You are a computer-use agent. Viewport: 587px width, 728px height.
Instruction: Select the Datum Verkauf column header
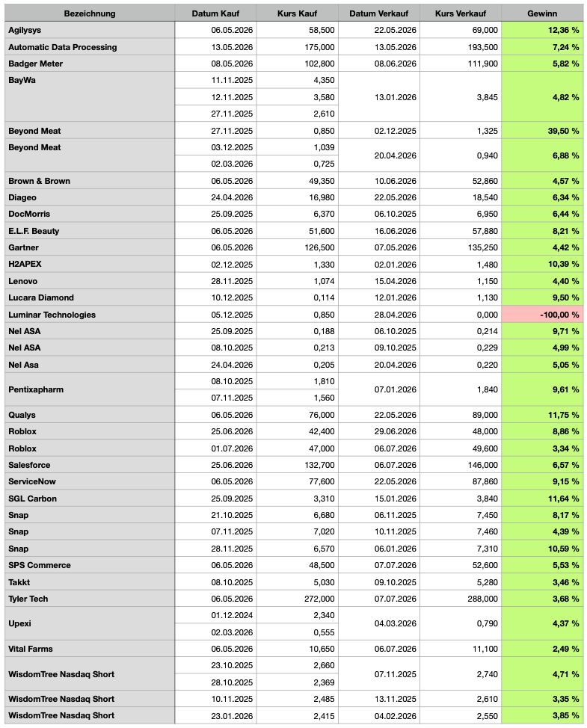pyautogui.click(x=379, y=13)
